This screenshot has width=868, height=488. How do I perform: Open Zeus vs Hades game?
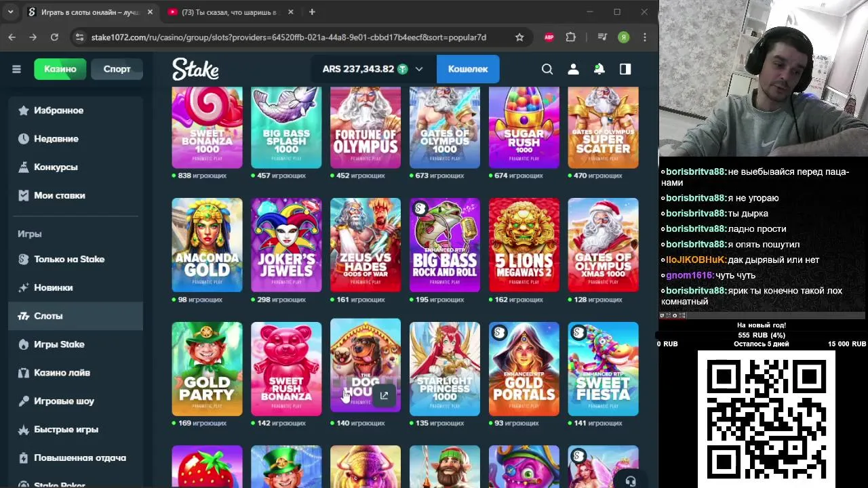366,245
